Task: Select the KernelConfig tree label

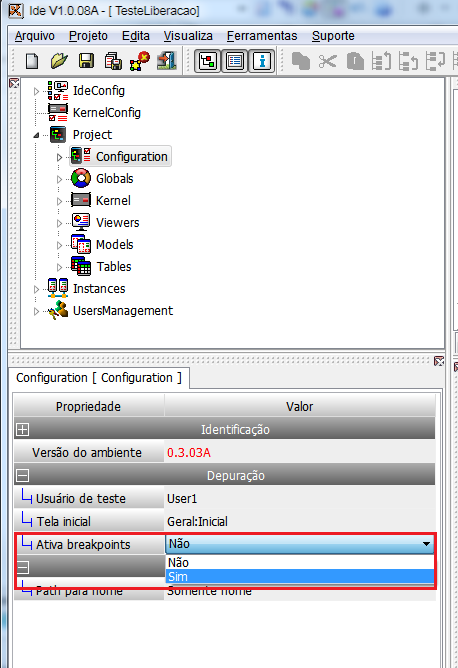Action: click(107, 112)
